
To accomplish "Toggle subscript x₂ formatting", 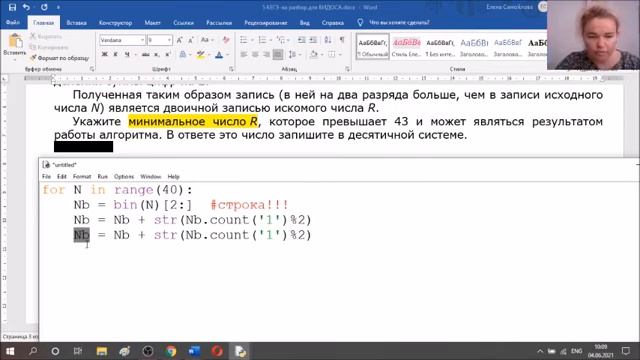I will coord(156,54).
